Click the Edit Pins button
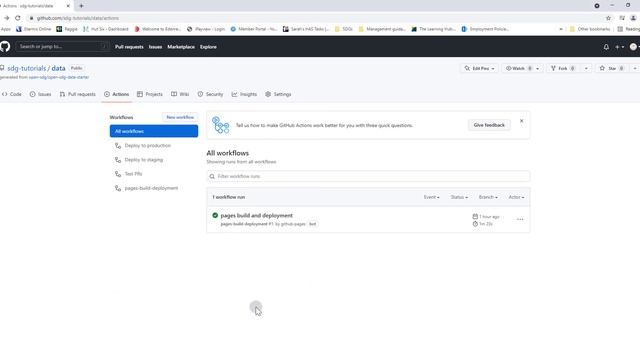The width and height of the screenshot is (640, 360). point(479,68)
